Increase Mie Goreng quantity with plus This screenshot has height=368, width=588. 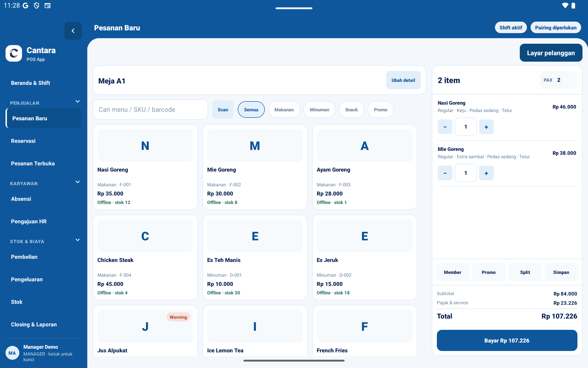click(486, 173)
